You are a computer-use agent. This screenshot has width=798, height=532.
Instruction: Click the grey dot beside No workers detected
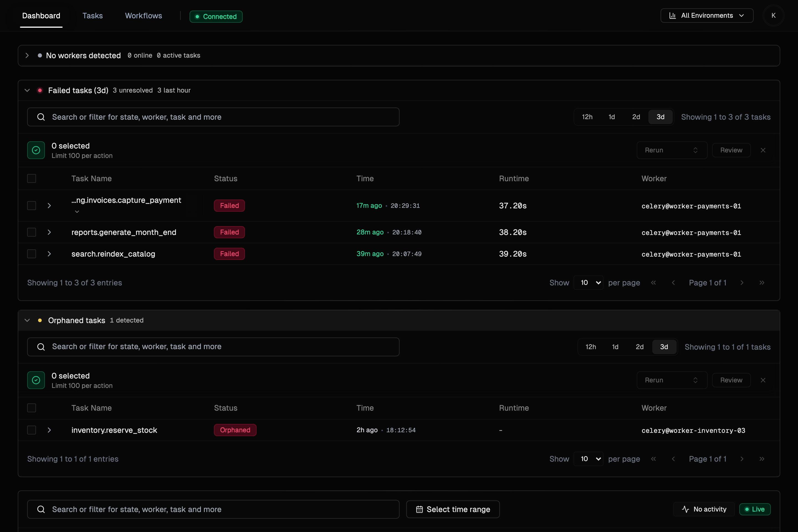(40, 55)
